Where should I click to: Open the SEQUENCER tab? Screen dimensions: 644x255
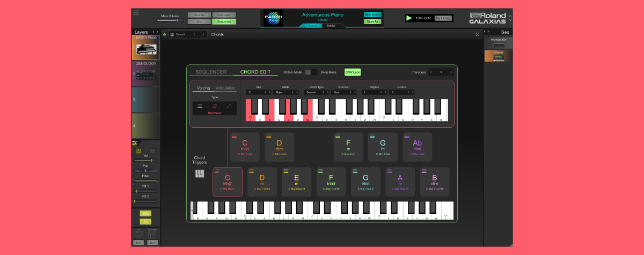click(x=211, y=72)
